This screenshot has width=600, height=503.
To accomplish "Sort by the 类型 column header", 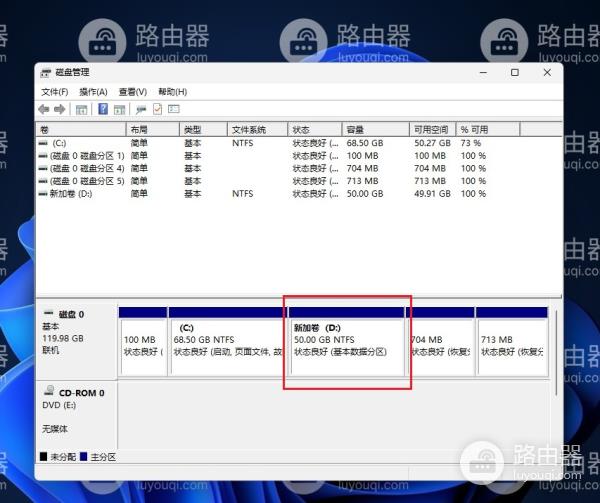I will click(204, 130).
